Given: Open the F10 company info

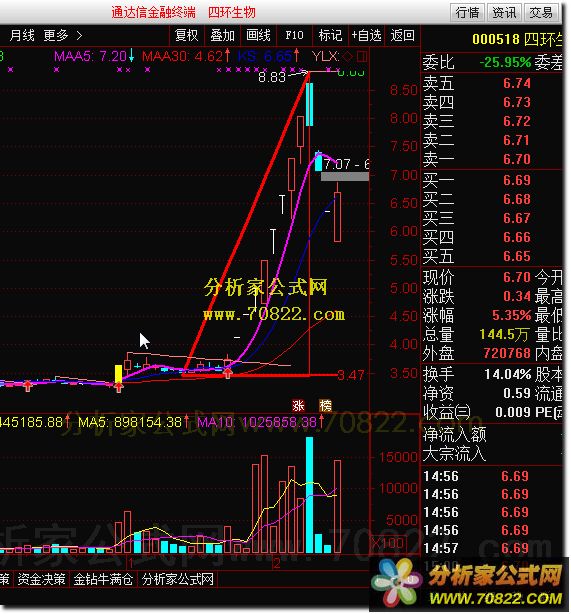Looking at the screenshot, I should point(294,36).
